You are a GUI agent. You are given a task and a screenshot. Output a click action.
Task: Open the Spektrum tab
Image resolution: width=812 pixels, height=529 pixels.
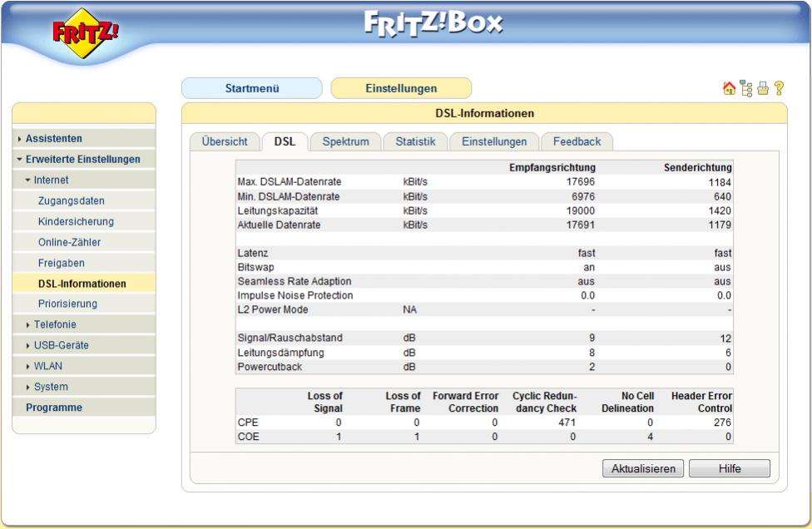click(346, 141)
